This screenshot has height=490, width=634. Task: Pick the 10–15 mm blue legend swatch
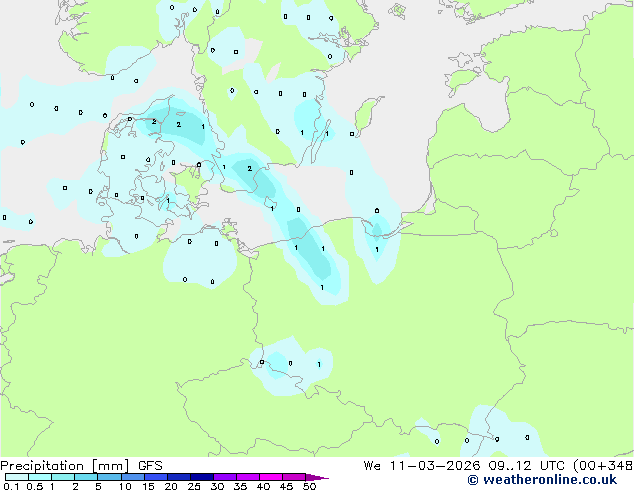point(133,477)
